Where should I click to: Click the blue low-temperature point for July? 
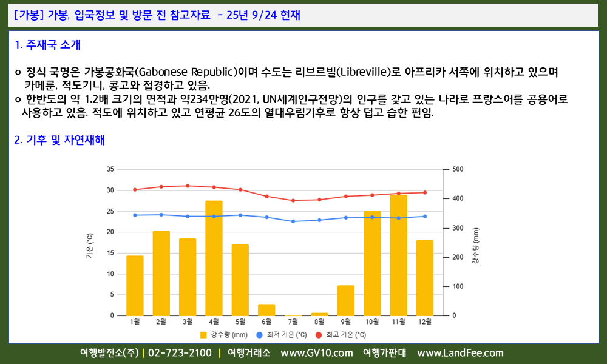pos(293,221)
